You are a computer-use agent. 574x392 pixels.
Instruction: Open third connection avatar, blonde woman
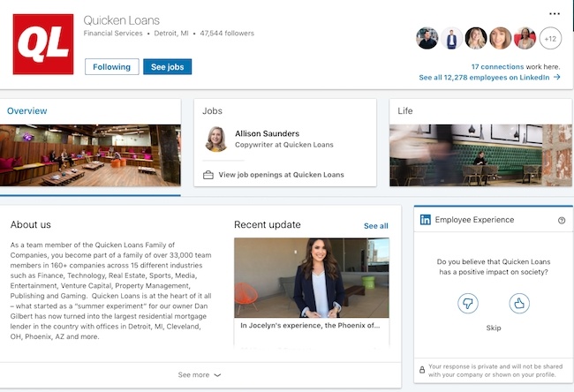coord(476,38)
